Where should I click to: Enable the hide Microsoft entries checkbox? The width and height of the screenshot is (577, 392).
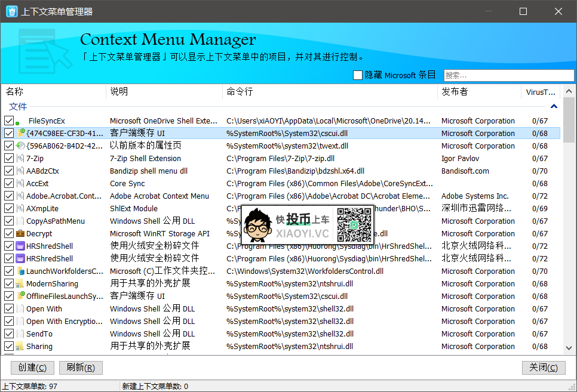[x=358, y=75]
